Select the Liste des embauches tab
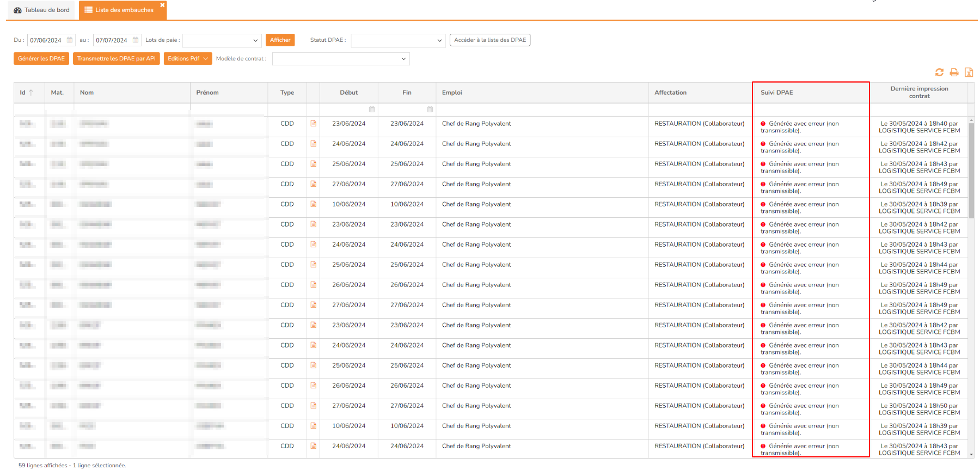Image resolution: width=980 pixels, height=470 pixels. pos(120,10)
